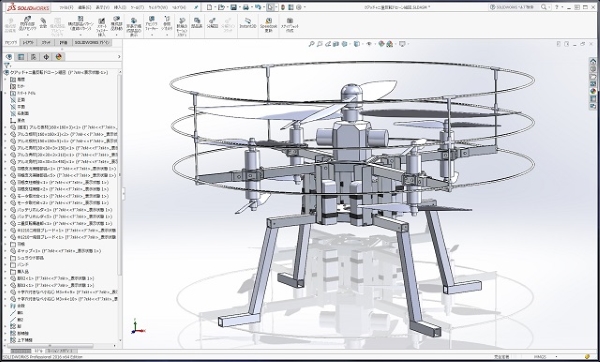Toggle the menu bar pin icon
Image resolution: width=600 pixels, height=362 pixels.
[x=196, y=7]
